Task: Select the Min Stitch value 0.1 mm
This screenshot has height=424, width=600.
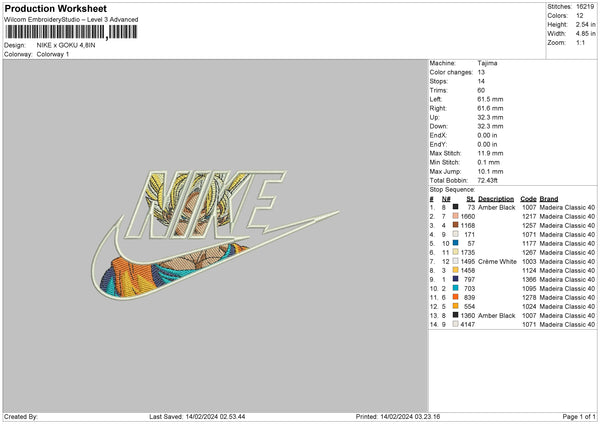Action: (489, 162)
